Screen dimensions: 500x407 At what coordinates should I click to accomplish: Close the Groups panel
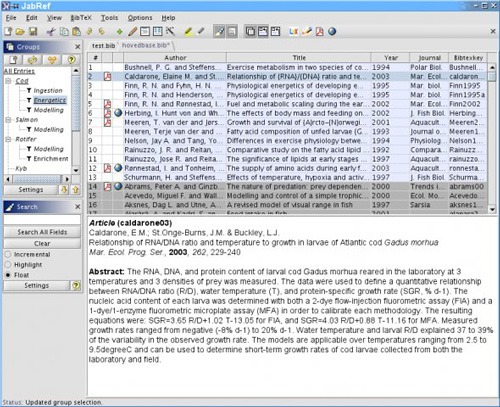(x=78, y=47)
